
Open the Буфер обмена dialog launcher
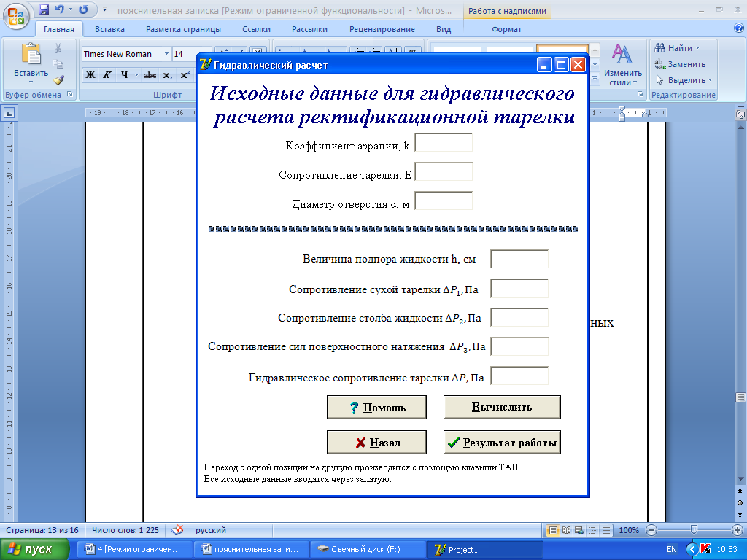point(70,94)
